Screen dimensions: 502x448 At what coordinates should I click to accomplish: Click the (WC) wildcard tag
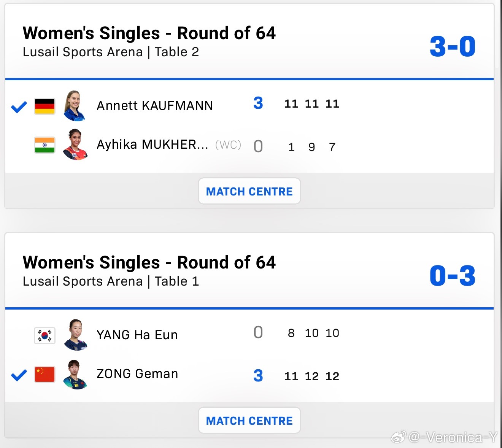[x=228, y=145]
